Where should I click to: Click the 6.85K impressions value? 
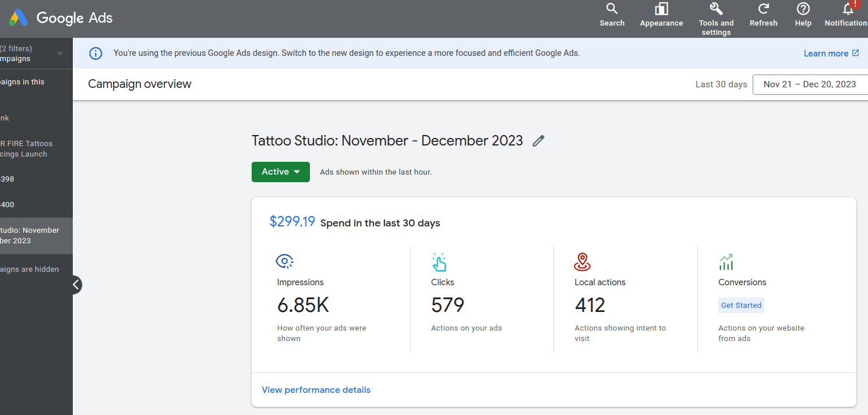pos(303,305)
